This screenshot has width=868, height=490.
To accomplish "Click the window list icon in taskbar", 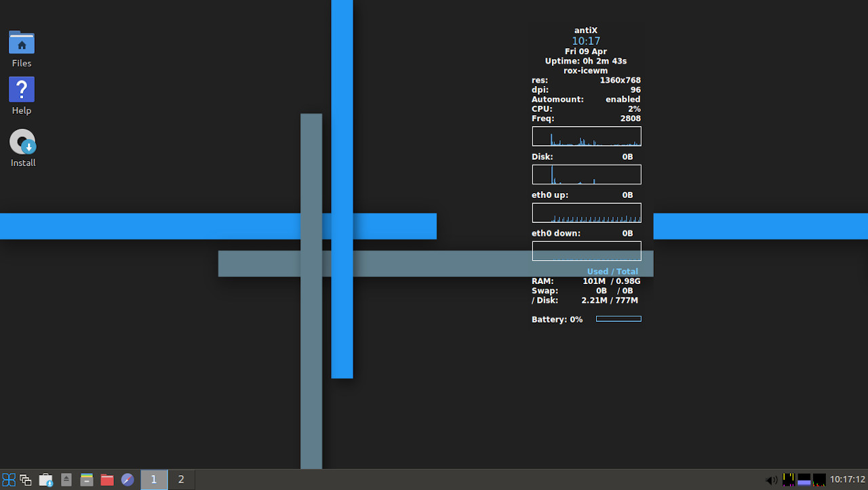I will pyautogui.click(x=26, y=480).
